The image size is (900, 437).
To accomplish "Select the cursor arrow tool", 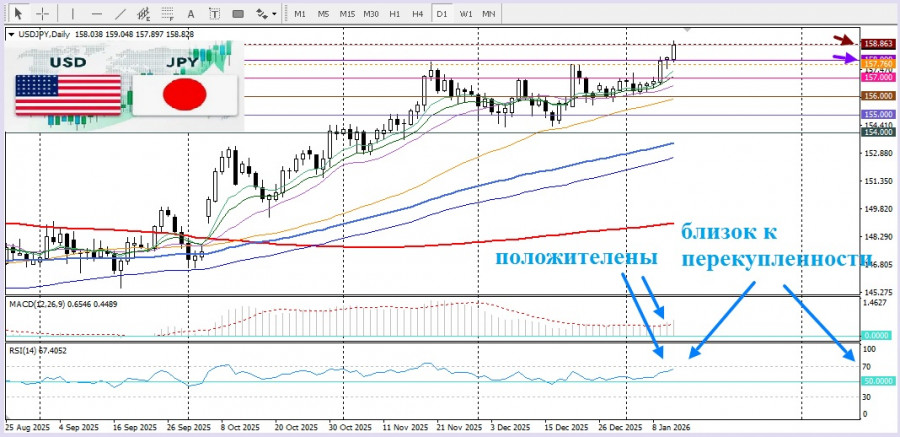I will pos(17,14).
